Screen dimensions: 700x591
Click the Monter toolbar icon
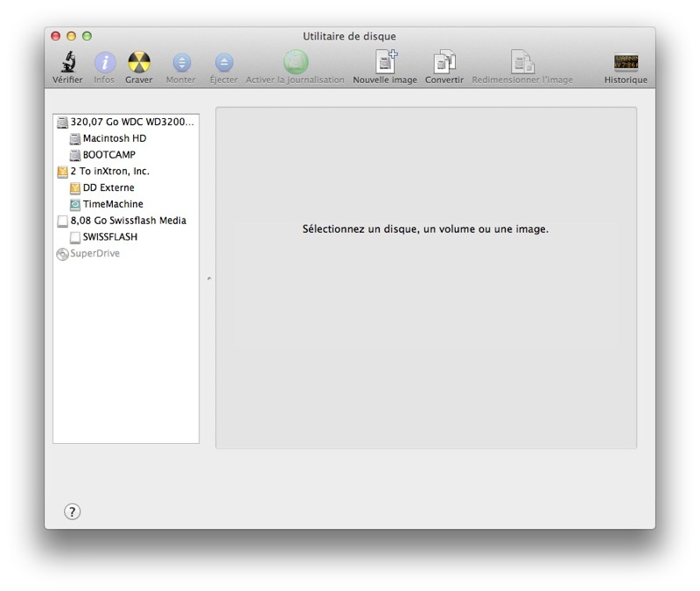[x=181, y=62]
